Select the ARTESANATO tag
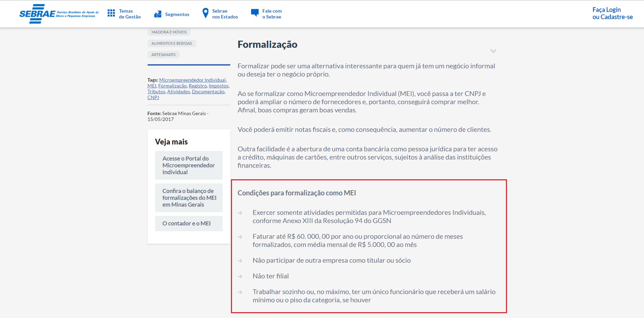Image resolution: width=644 pixels, height=318 pixels. click(164, 55)
